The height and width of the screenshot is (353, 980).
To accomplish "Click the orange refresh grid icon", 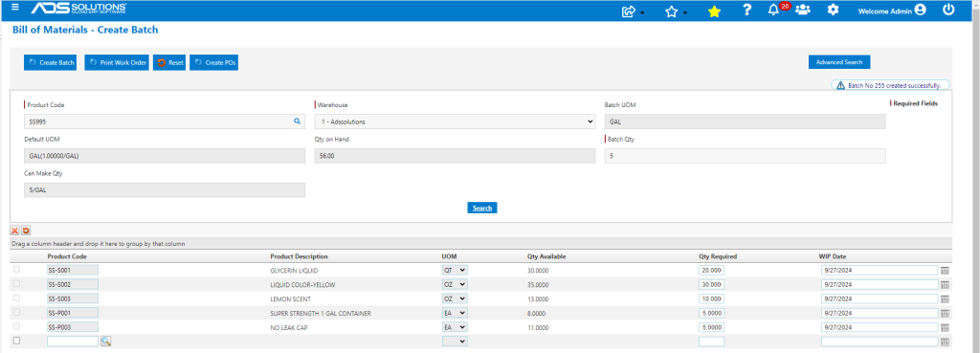I will [26, 231].
